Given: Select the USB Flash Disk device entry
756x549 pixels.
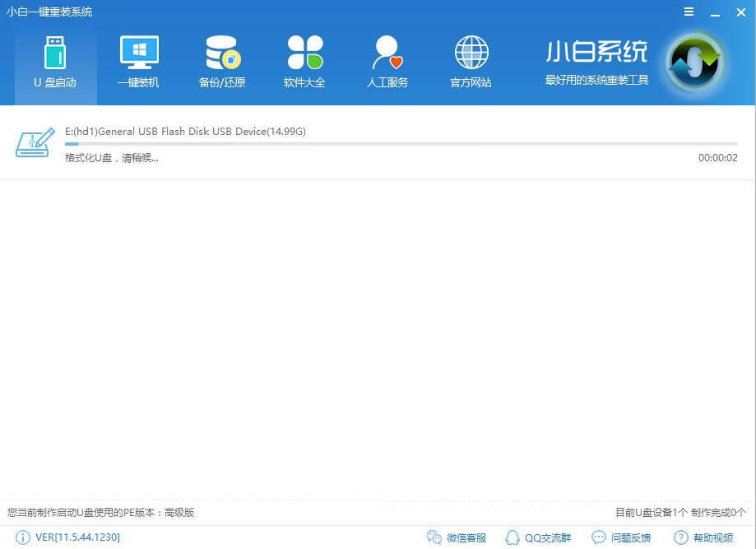Looking at the screenshot, I should 185,131.
